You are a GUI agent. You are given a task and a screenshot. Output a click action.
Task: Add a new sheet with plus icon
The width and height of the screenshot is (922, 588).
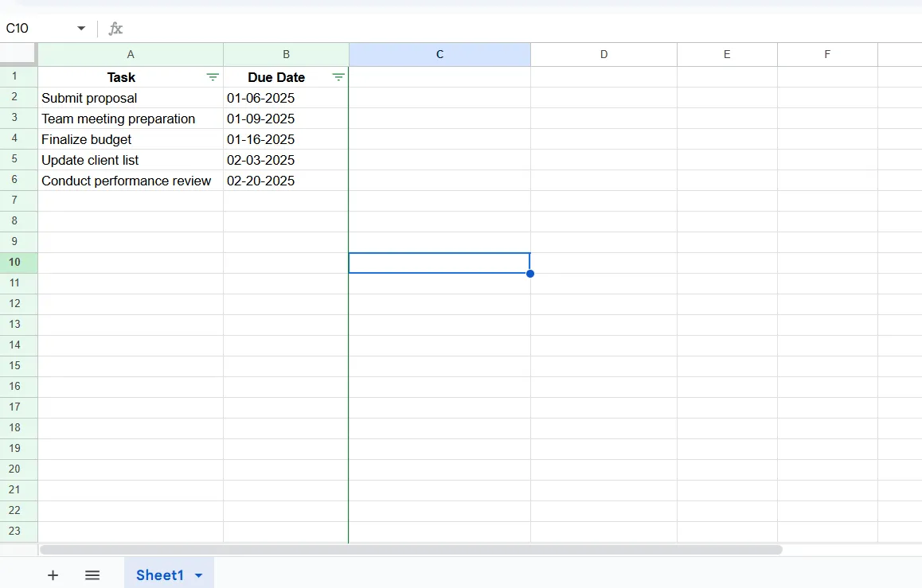53,575
